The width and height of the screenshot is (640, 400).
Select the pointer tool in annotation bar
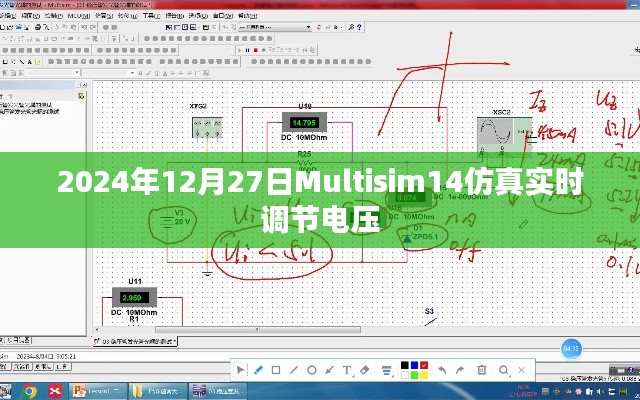click(x=240, y=370)
